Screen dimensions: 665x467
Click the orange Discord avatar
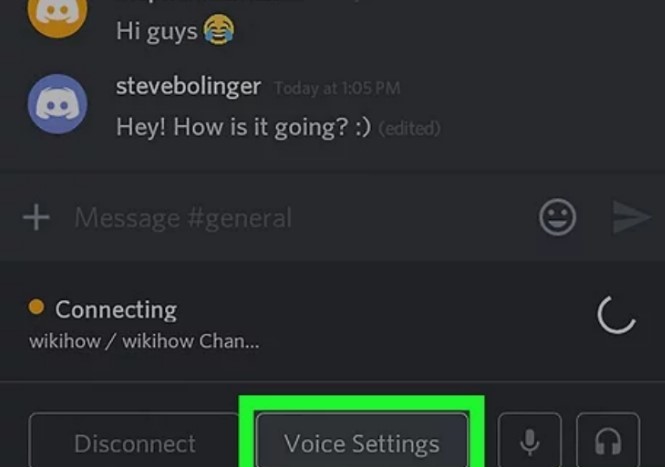[58, 13]
